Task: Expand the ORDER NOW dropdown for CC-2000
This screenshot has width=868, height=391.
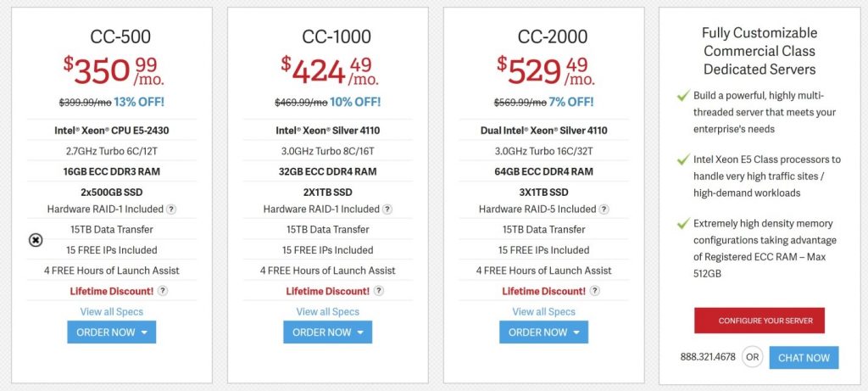Action: click(543, 332)
